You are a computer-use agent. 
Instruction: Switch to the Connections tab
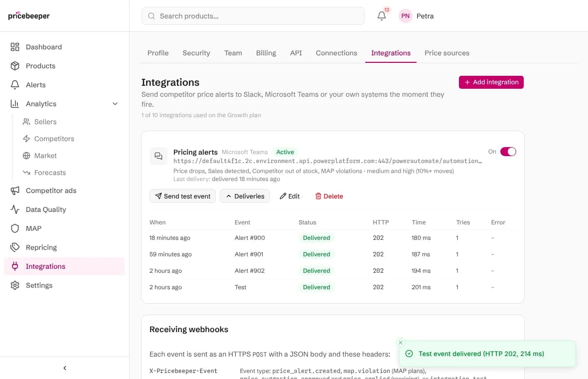tap(336, 53)
